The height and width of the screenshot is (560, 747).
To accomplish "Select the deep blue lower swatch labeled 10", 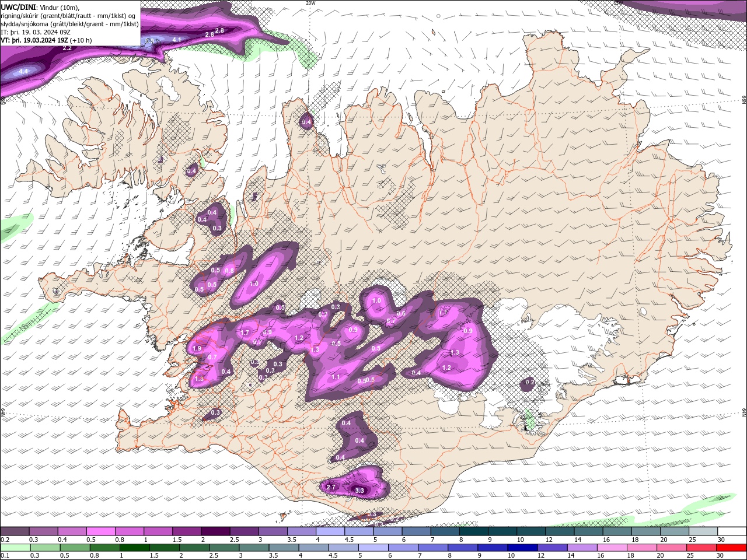I will click(522, 547).
